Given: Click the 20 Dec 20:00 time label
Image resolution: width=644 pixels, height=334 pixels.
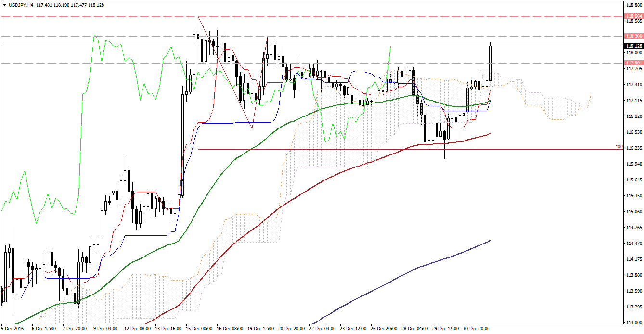Looking at the screenshot, I should pyautogui.click(x=292, y=329).
